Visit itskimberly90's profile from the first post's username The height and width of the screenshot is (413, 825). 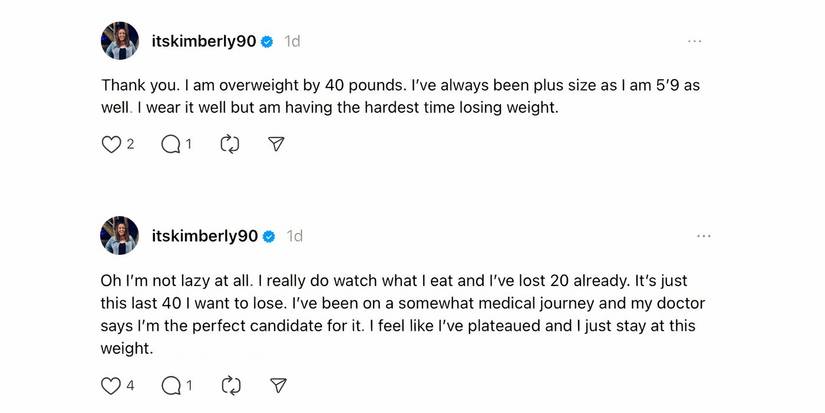pos(204,42)
